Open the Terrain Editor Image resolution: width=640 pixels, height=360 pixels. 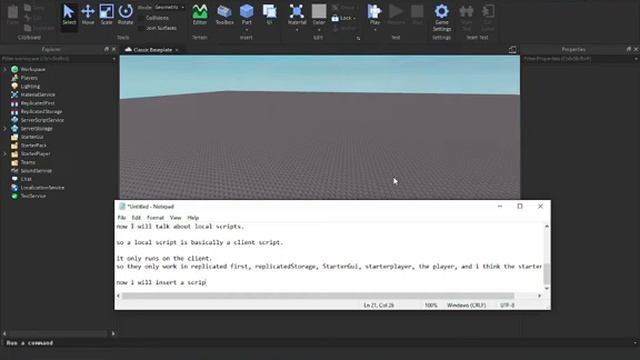coord(200,14)
